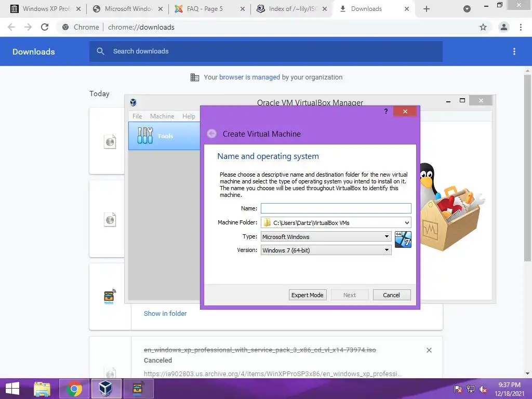Open the Version dropdown showing Windows 7 (64-bit)
The height and width of the screenshot is (399, 532).
coord(326,250)
